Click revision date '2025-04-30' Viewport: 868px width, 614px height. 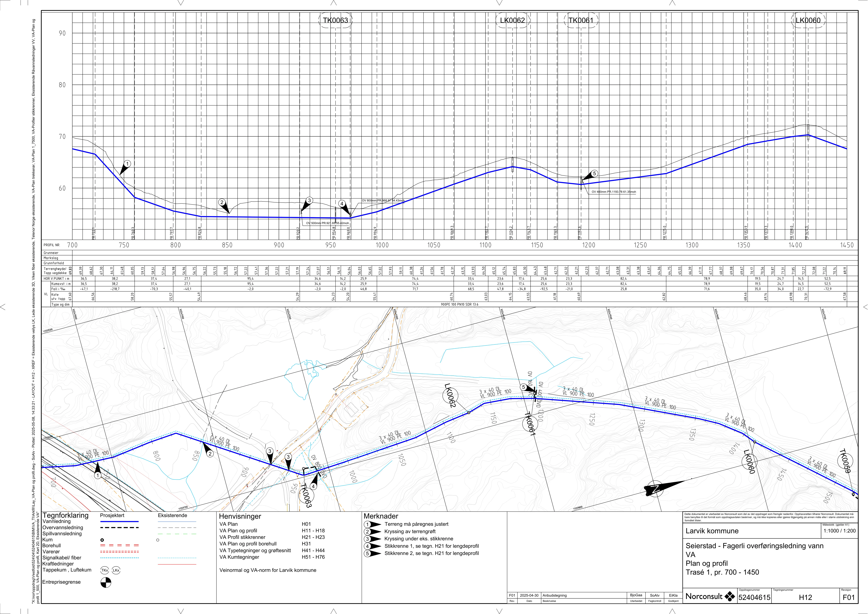(x=529, y=595)
